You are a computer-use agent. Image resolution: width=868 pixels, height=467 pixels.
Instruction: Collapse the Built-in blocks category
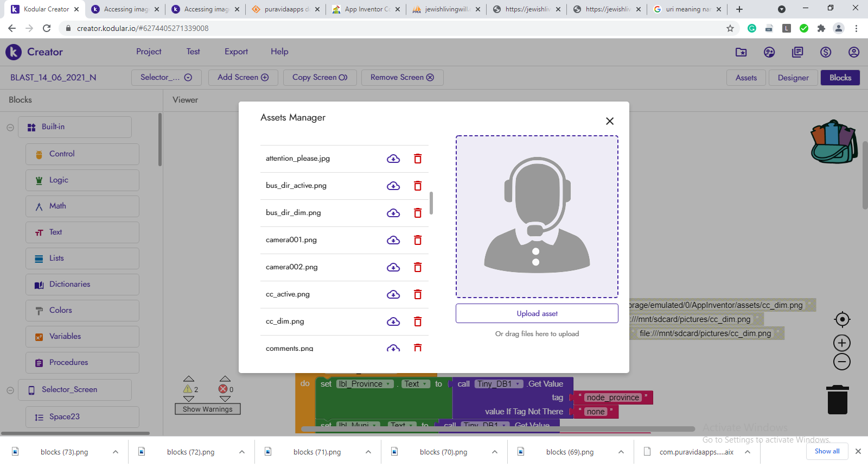[x=10, y=128]
